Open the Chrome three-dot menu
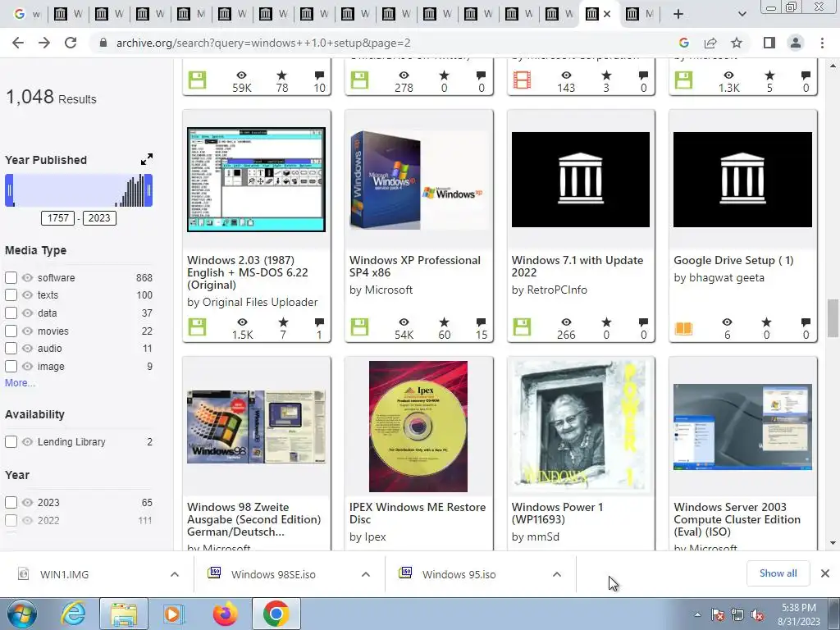This screenshot has height=630, width=840. (822, 43)
